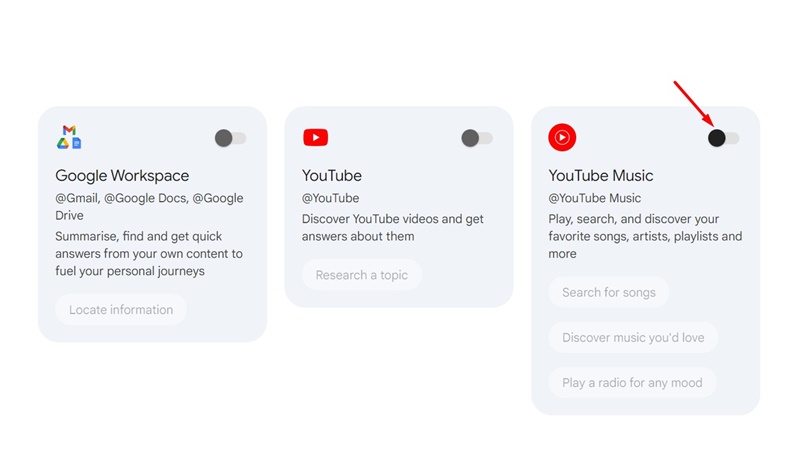Click 'Play, search, and discover' description text
800x455 pixels.
point(645,236)
